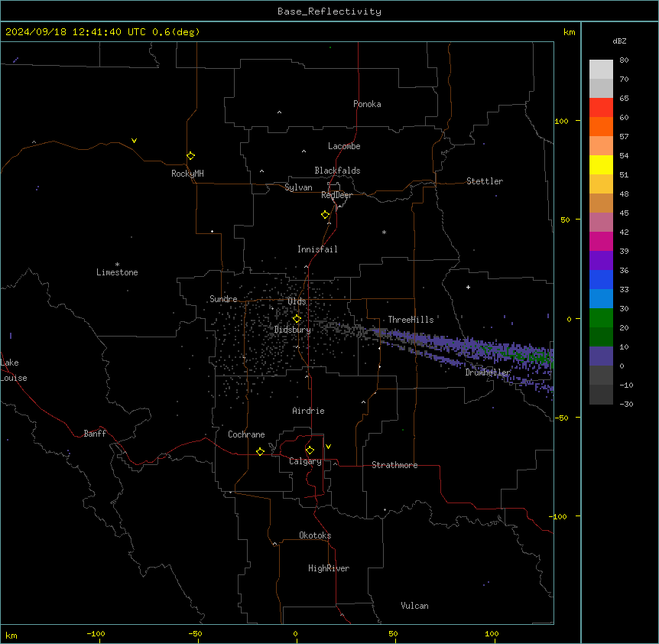Click the dBZ legend heading
This screenshot has height=644, width=659.
(x=619, y=41)
